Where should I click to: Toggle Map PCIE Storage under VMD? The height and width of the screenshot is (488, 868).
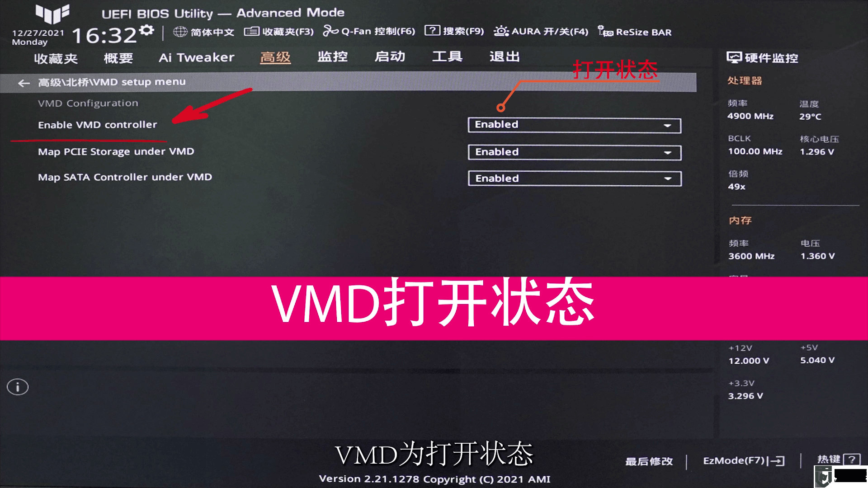pyautogui.click(x=574, y=151)
